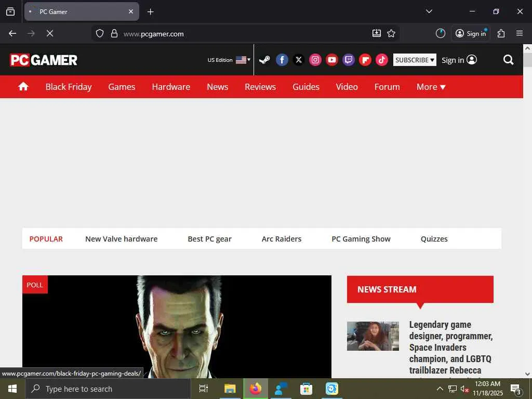Open the Games nav section
The image size is (532, 399).
coord(122,87)
